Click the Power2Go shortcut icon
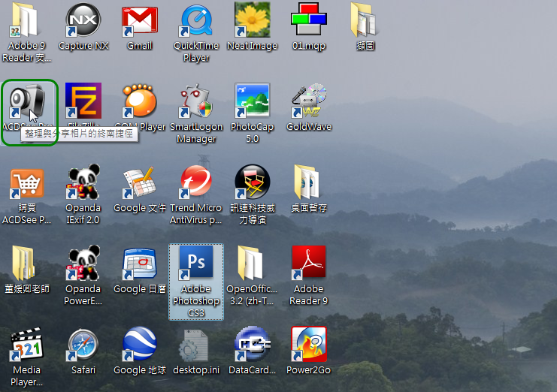The image size is (557, 392). click(308, 344)
